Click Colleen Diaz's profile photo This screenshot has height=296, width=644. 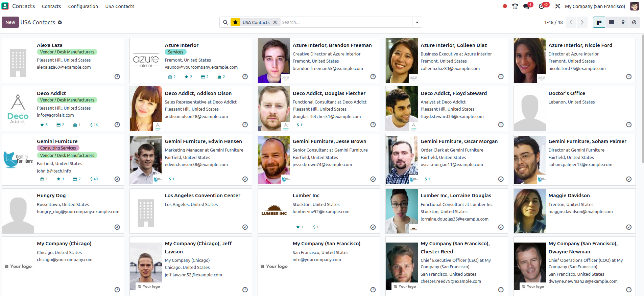[402, 61]
